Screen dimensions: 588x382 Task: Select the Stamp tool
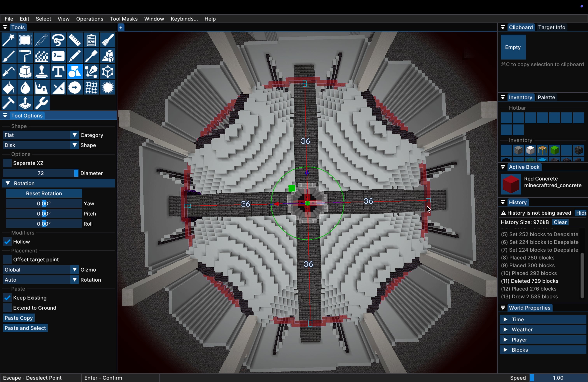point(41,72)
